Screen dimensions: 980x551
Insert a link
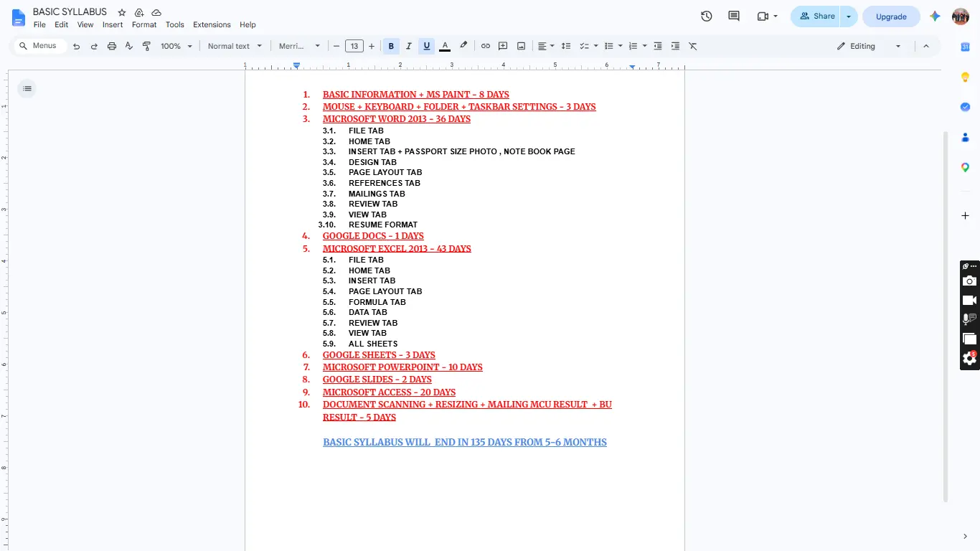click(x=486, y=46)
